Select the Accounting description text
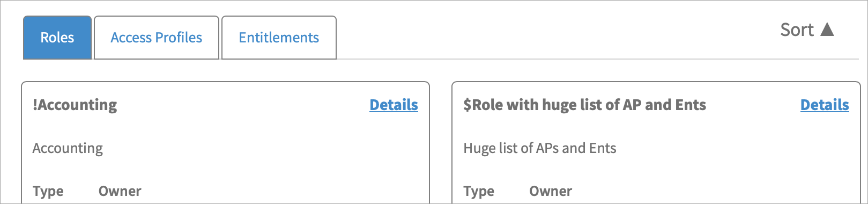This screenshot has width=868, height=204. [68, 148]
